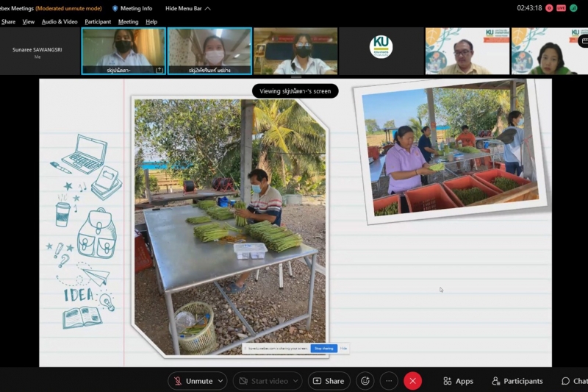This screenshot has width=588, height=392.
Task: Click the Share content button
Action: click(x=329, y=381)
